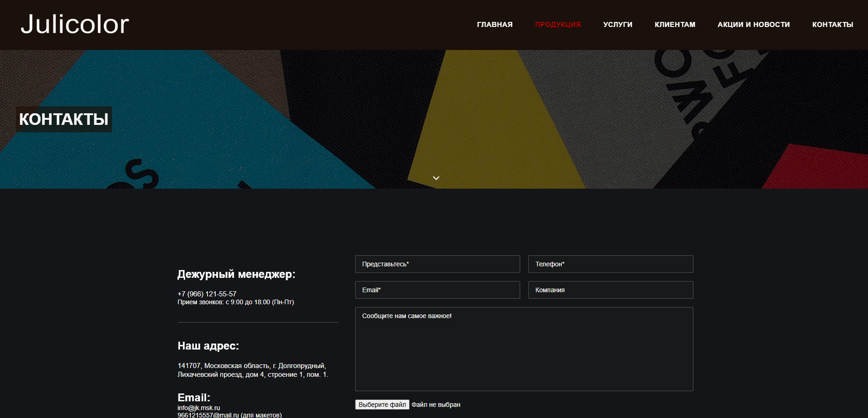The width and height of the screenshot is (868, 418).
Task: Click into the Email form field
Action: 437,290
